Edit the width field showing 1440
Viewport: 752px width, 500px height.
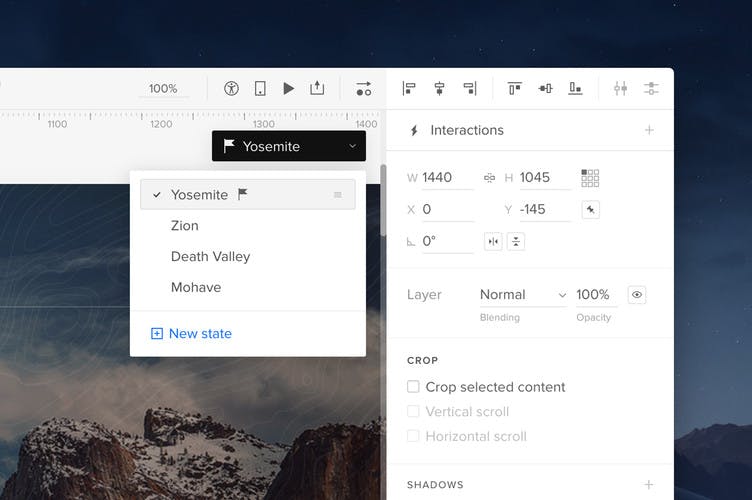(x=447, y=178)
